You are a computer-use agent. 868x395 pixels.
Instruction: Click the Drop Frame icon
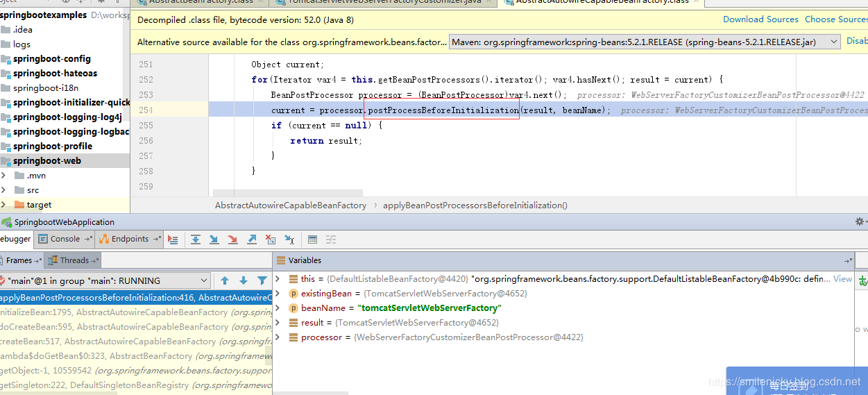click(x=271, y=239)
